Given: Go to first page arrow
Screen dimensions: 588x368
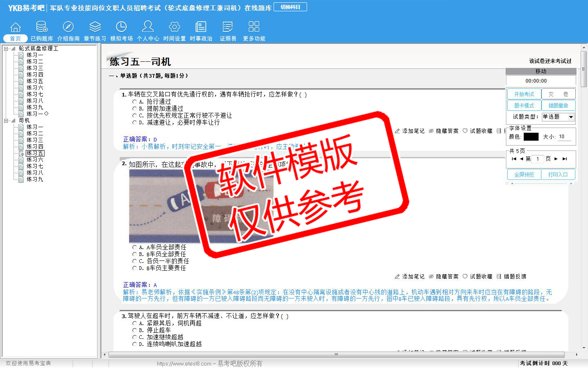Looking at the screenshot, I should (x=514, y=159).
